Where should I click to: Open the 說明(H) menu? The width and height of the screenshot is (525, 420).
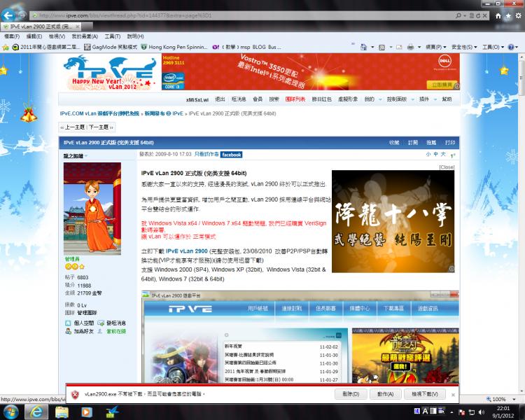[135, 36]
